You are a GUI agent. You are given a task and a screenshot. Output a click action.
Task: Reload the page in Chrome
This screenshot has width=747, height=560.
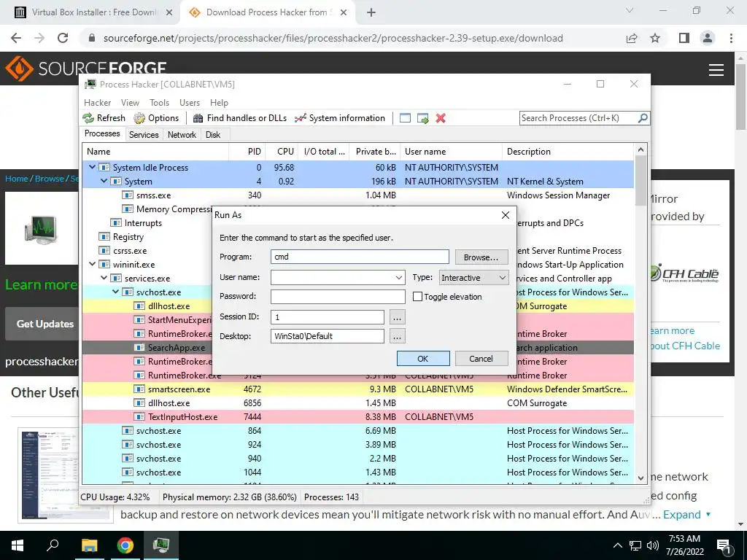pos(63,38)
